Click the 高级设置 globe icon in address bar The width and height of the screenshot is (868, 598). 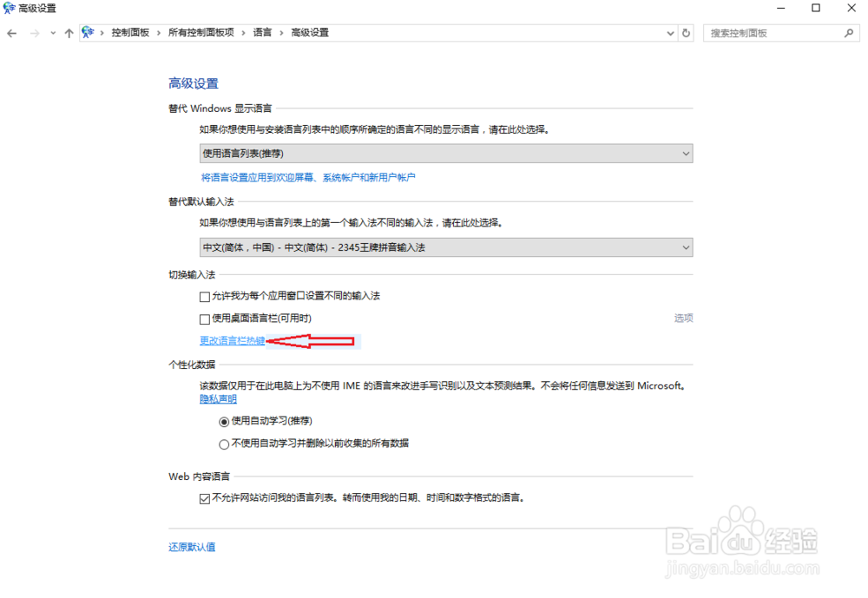pyautogui.click(x=87, y=32)
